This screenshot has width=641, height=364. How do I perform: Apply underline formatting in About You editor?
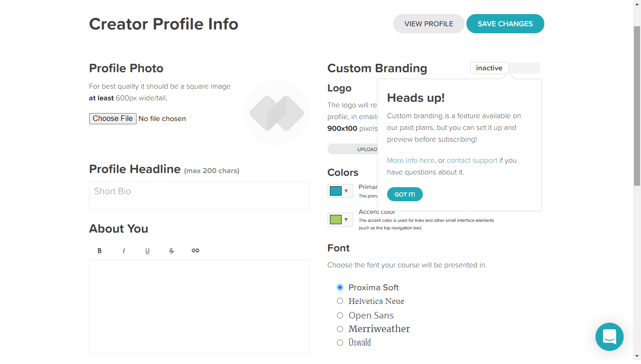pyautogui.click(x=147, y=251)
